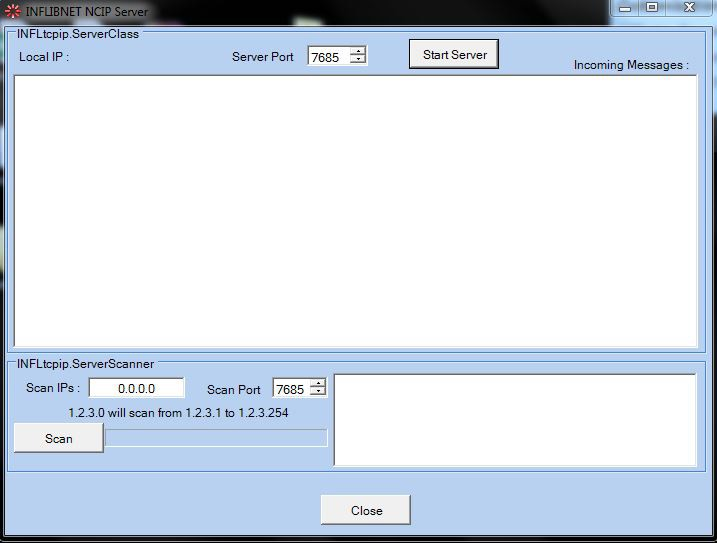Increase the Server Port value with up arrow
Screen dimensions: 717x543
tap(357, 52)
